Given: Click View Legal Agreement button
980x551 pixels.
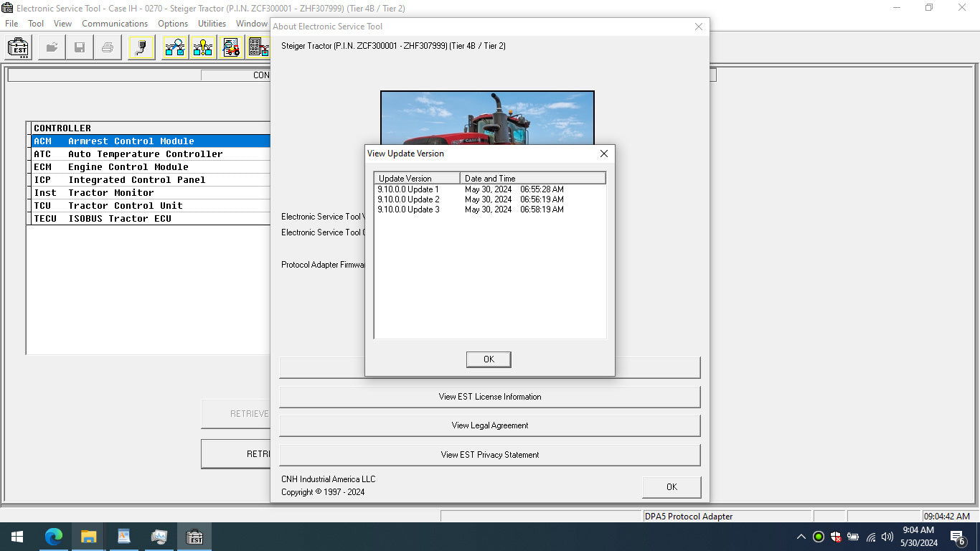Looking at the screenshot, I should pyautogui.click(x=490, y=425).
